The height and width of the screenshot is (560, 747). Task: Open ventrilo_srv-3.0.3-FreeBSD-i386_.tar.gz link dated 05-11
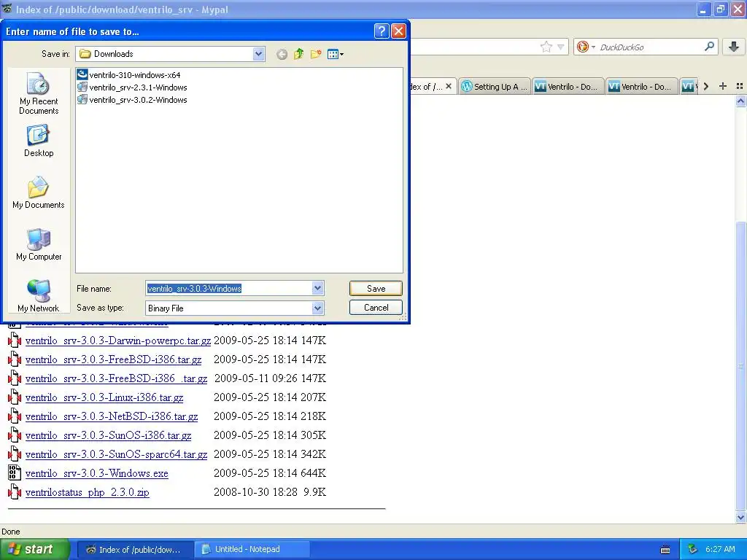coord(116,378)
